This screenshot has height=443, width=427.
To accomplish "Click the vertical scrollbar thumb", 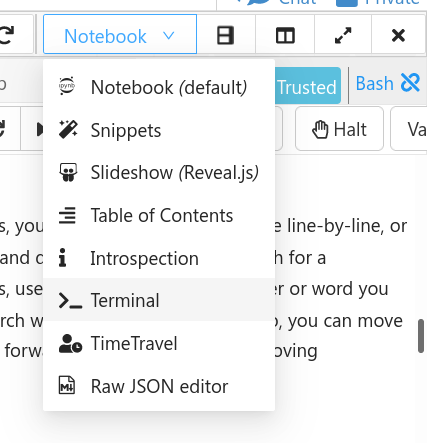I will 421,336.
